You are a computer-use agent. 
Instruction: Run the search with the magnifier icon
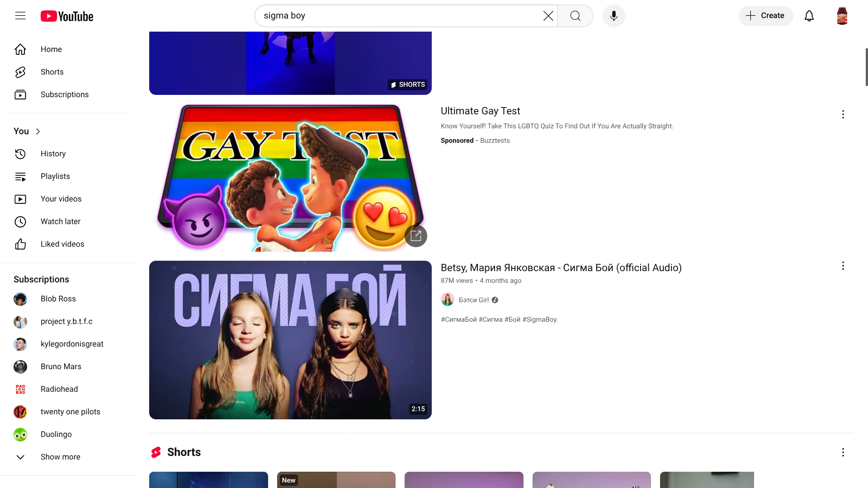[x=575, y=16]
